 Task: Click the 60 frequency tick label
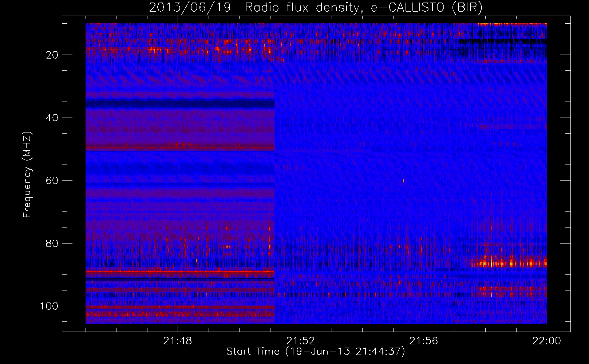coord(52,181)
